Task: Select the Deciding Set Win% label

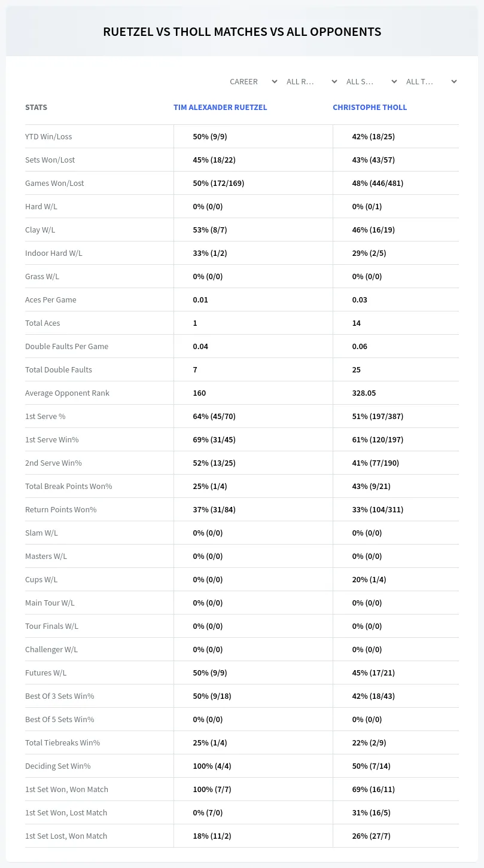Action: pyautogui.click(x=57, y=766)
